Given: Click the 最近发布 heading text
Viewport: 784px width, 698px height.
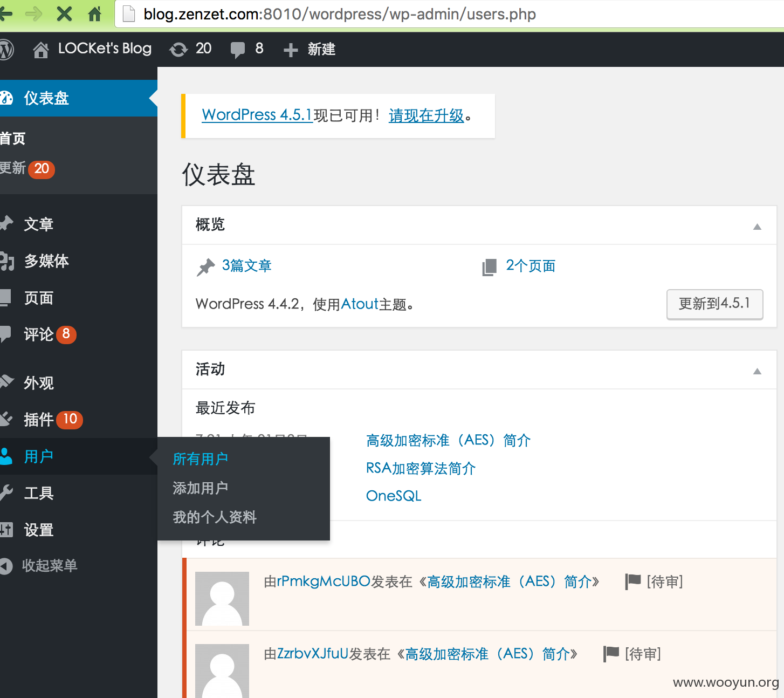Looking at the screenshot, I should click(225, 408).
